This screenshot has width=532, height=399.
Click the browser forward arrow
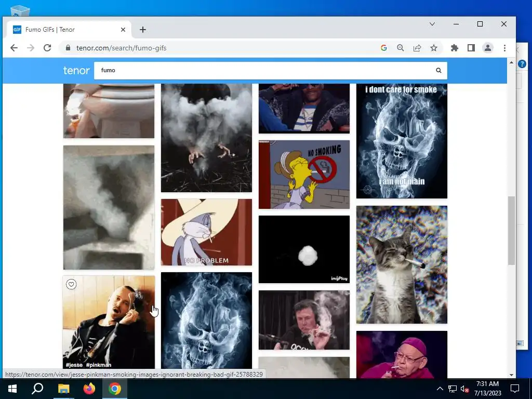click(31, 48)
